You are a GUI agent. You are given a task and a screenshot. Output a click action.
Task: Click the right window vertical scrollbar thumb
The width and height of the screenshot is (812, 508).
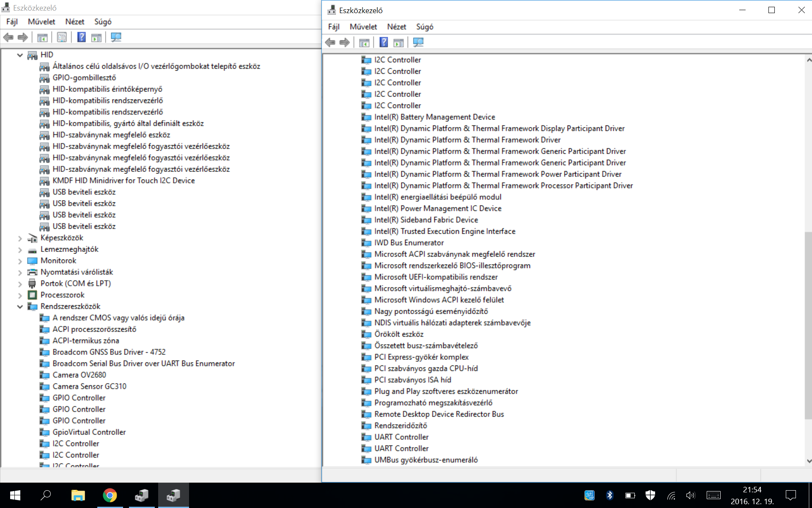click(808, 325)
